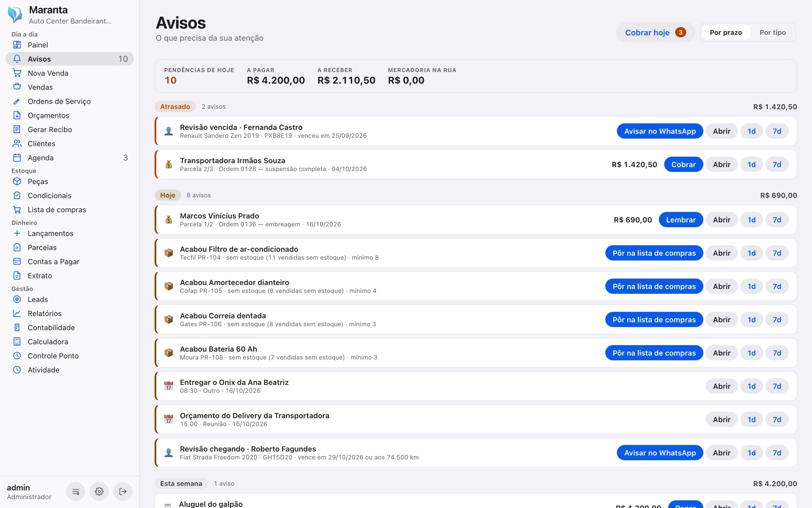Image resolution: width=812 pixels, height=508 pixels.
Task: Open Relatórios chart icon
Action: pyautogui.click(x=17, y=313)
